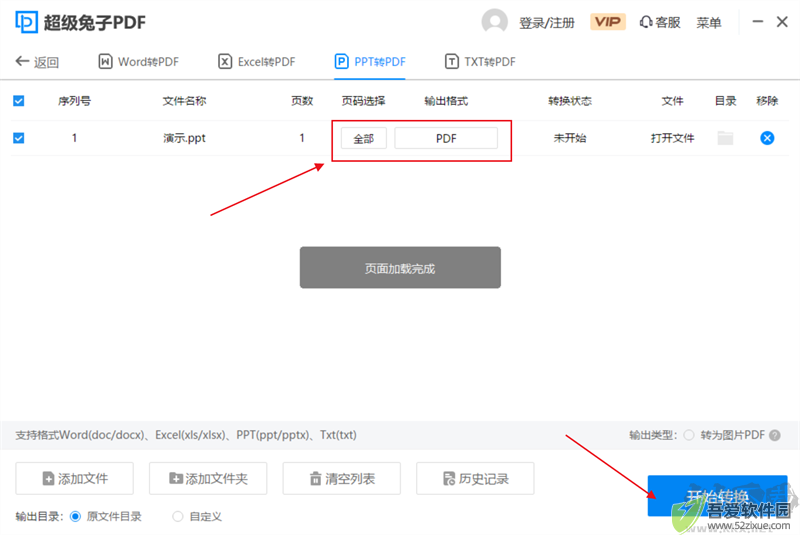The width and height of the screenshot is (800, 535).
Task: Open 客服 customer service
Action: point(660,22)
